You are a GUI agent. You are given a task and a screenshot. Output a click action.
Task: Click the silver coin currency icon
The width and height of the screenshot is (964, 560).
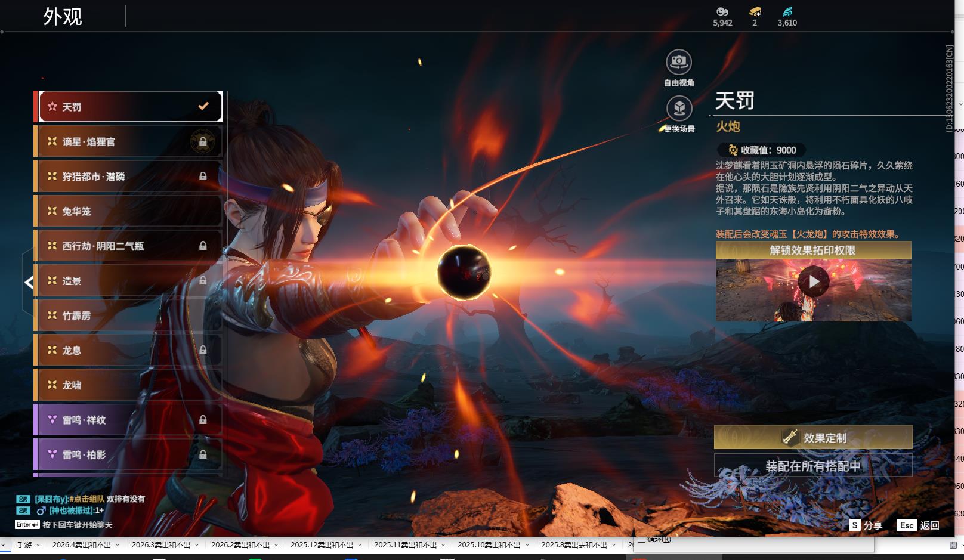pyautogui.click(x=722, y=11)
